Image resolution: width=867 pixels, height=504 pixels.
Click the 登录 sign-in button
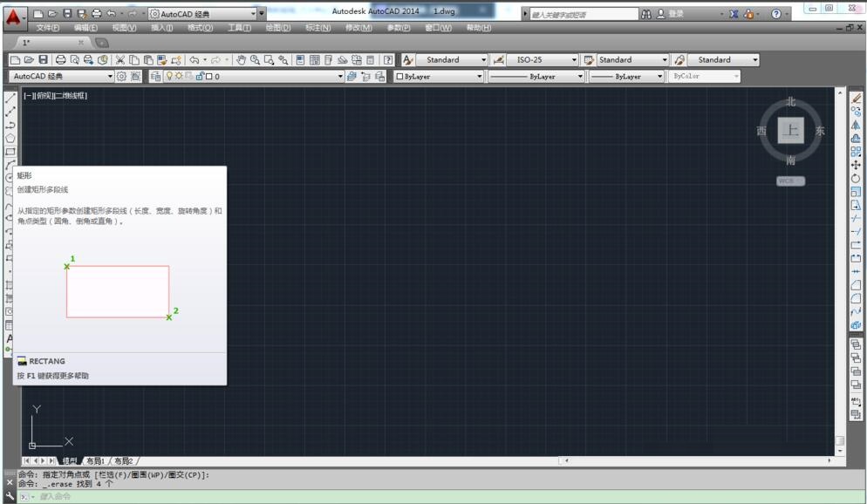coord(671,14)
